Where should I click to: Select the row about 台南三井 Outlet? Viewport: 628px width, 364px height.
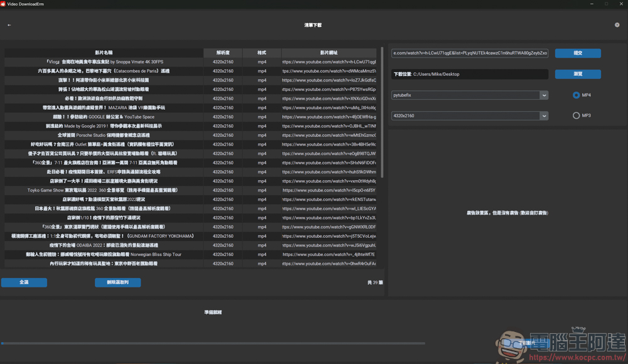190,144
